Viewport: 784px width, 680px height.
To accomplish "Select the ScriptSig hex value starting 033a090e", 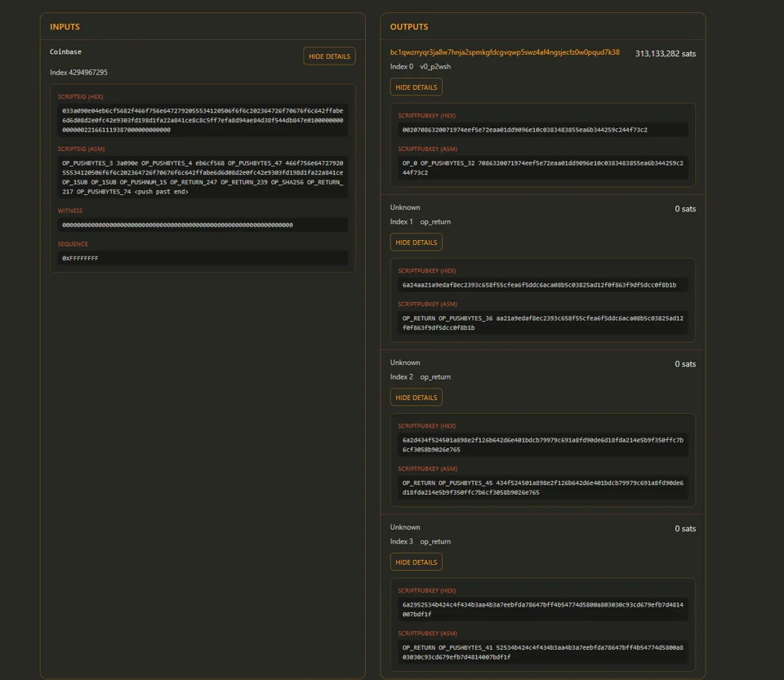I will (203, 120).
